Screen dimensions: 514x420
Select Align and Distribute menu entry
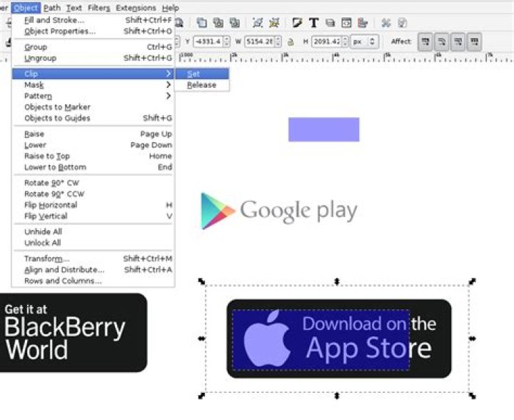(x=92, y=269)
